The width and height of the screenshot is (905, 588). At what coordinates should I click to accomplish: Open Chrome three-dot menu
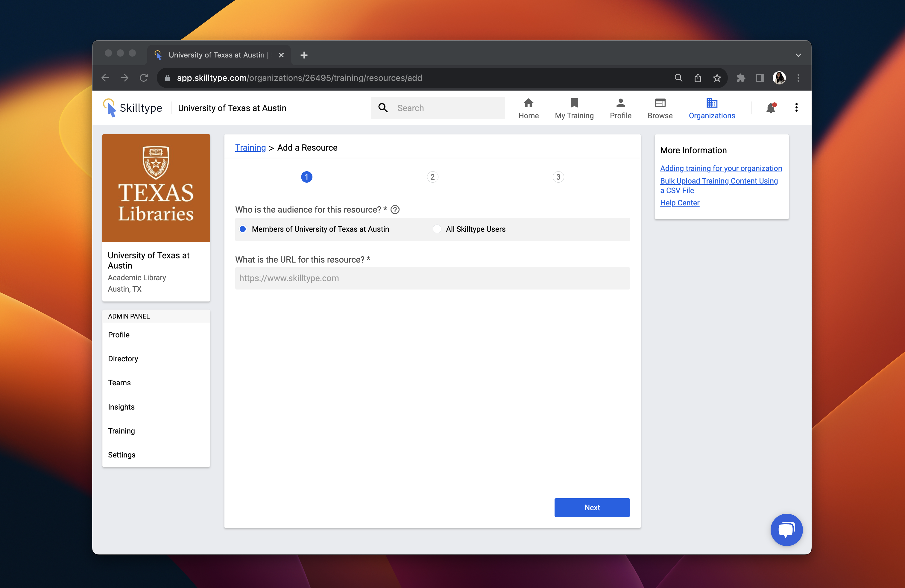[798, 78]
